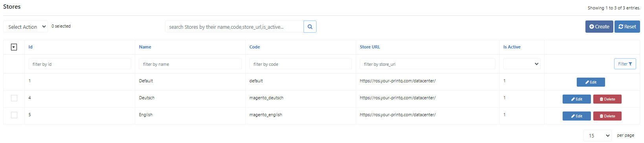Sort table by Name column header

(145, 47)
